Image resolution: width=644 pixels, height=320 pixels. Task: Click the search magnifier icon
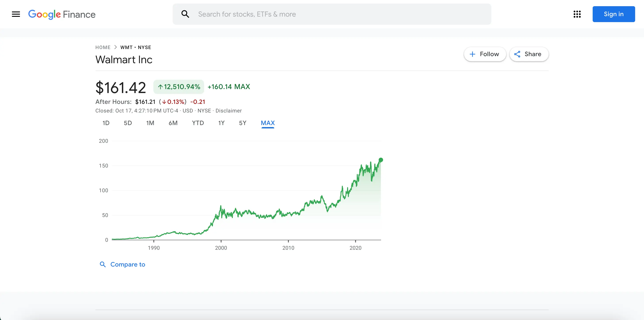pos(185,14)
